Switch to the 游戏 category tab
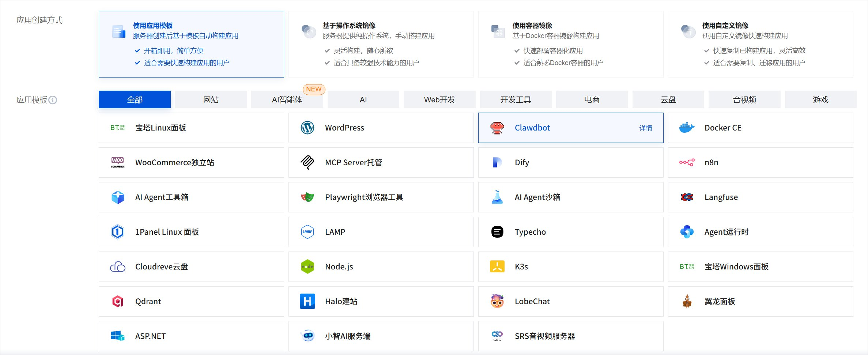Screen dimensions: 868x355 [820, 100]
